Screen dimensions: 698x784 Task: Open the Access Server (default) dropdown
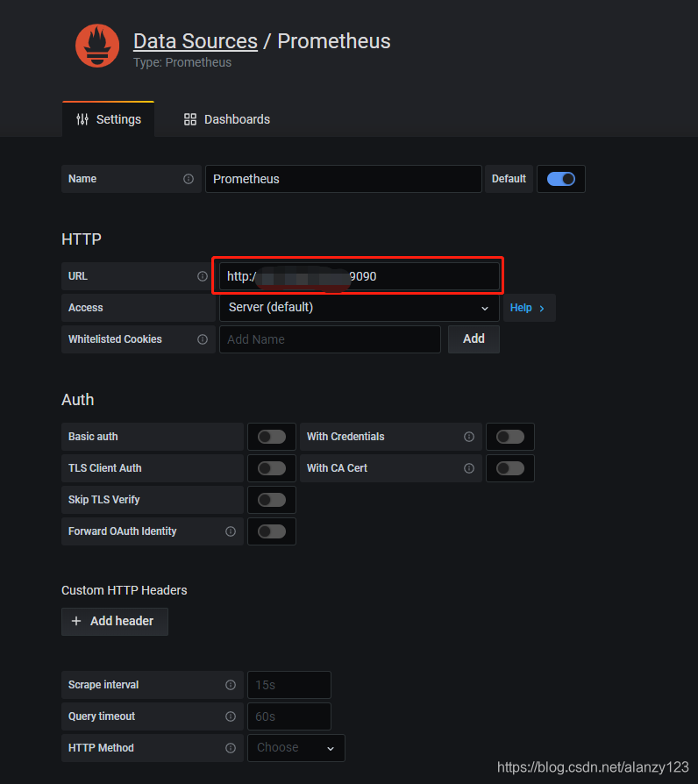(x=359, y=308)
